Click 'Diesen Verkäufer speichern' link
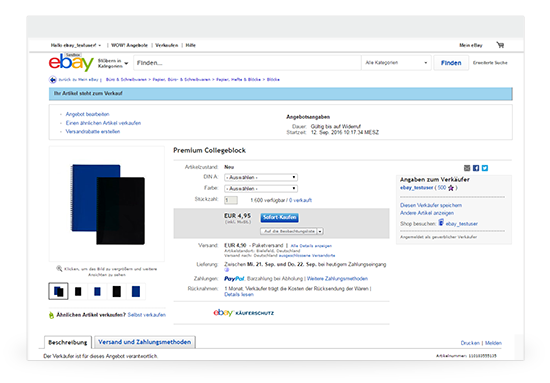The height and width of the screenshot is (383, 550). [431, 205]
